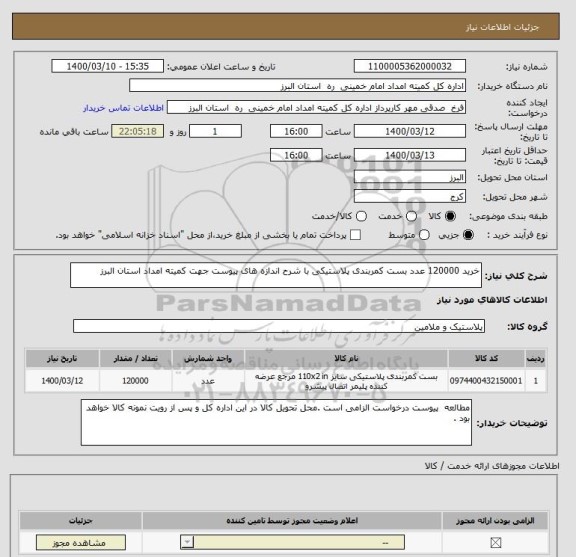Image resolution: width=576 pixels, height=557 pixels.
Task: Open the اطلاعات تماس خریدار link
Action: click(123, 108)
